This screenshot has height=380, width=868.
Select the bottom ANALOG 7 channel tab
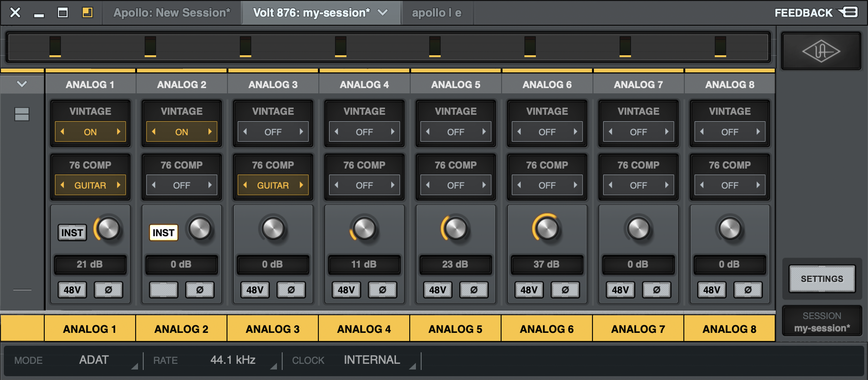tap(638, 329)
